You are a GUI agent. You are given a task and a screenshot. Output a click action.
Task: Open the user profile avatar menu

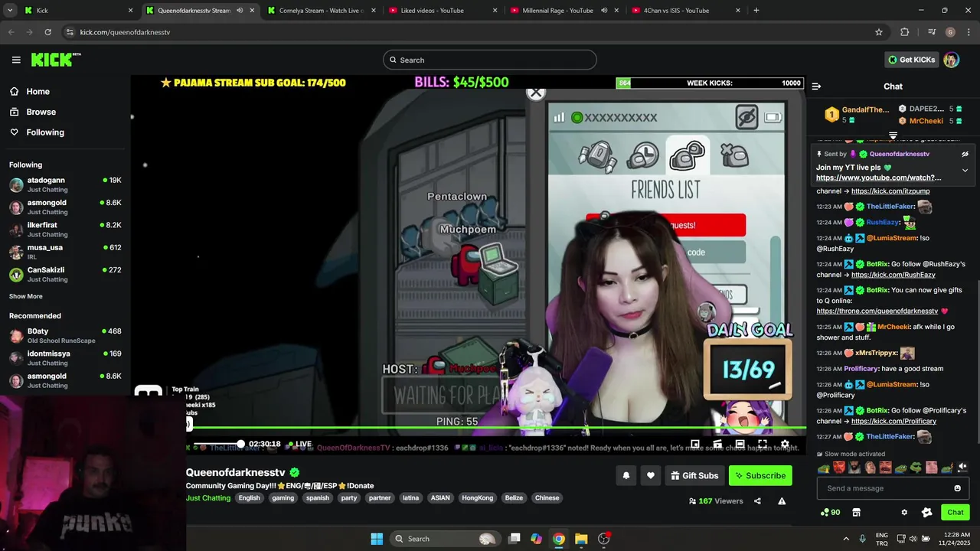pos(951,60)
